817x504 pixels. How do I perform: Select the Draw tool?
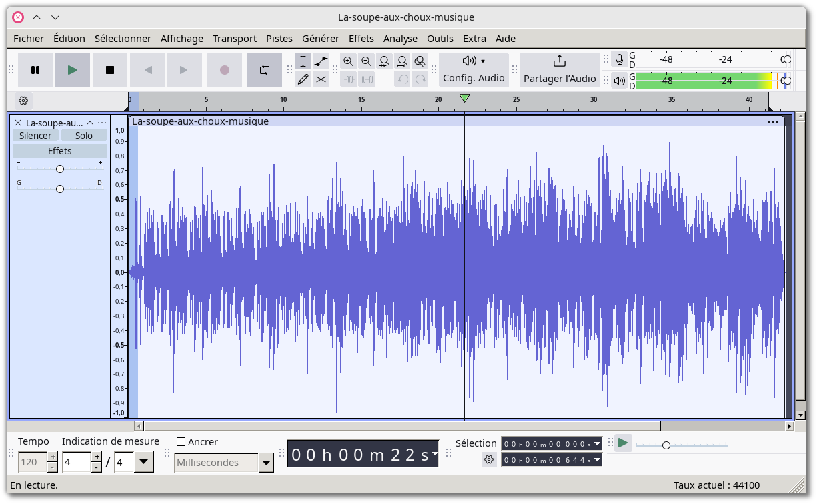tap(303, 79)
